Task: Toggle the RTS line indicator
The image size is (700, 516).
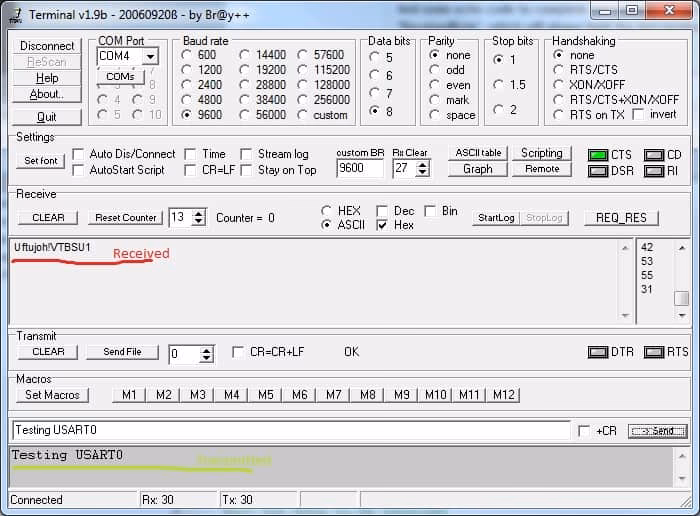Action: click(654, 352)
